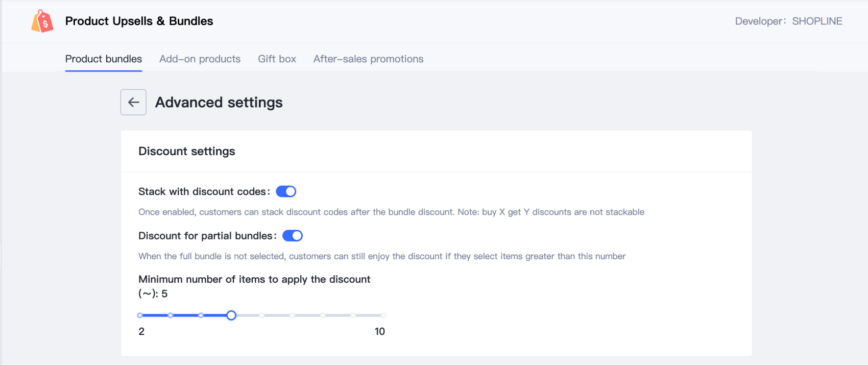Click the SHOPLINE developer label

pos(817,21)
